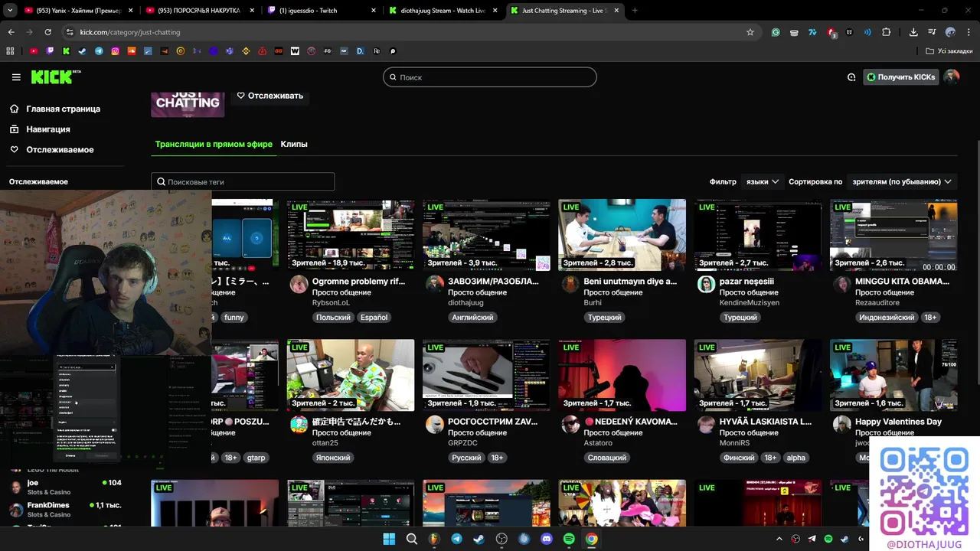
Task: Open Windows taskbar search
Action: point(411,539)
